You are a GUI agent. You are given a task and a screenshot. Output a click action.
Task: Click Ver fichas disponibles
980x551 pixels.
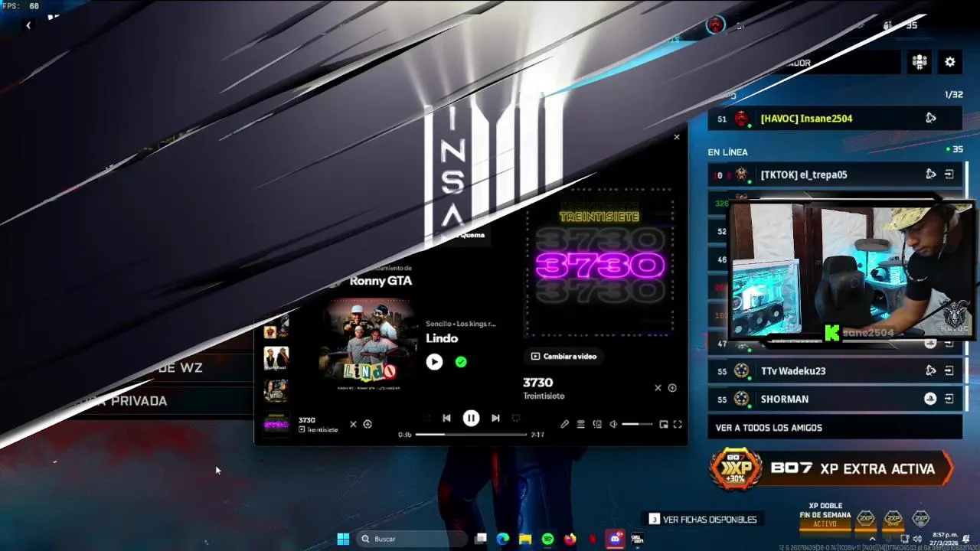click(703, 519)
